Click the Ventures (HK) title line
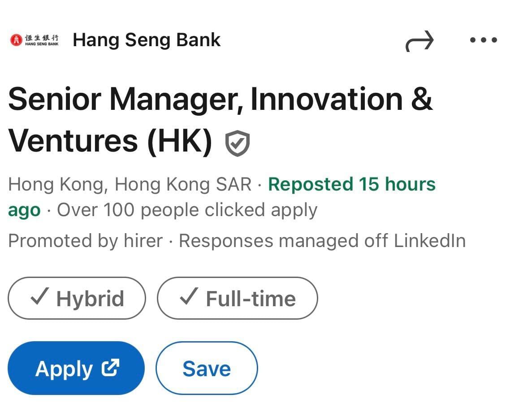Image resolution: width=532 pixels, height=408 pixels. click(x=110, y=142)
